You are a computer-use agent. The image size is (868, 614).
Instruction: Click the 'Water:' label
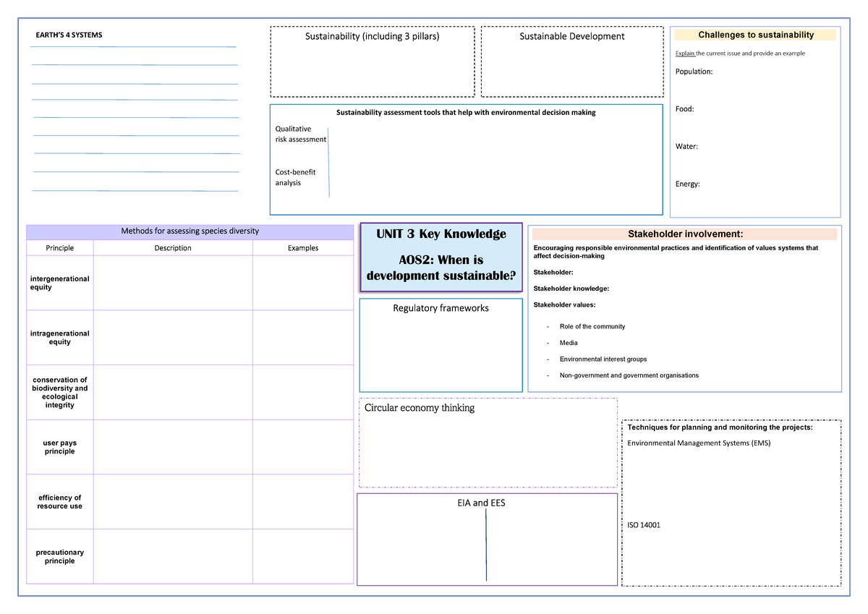click(x=686, y=147)
